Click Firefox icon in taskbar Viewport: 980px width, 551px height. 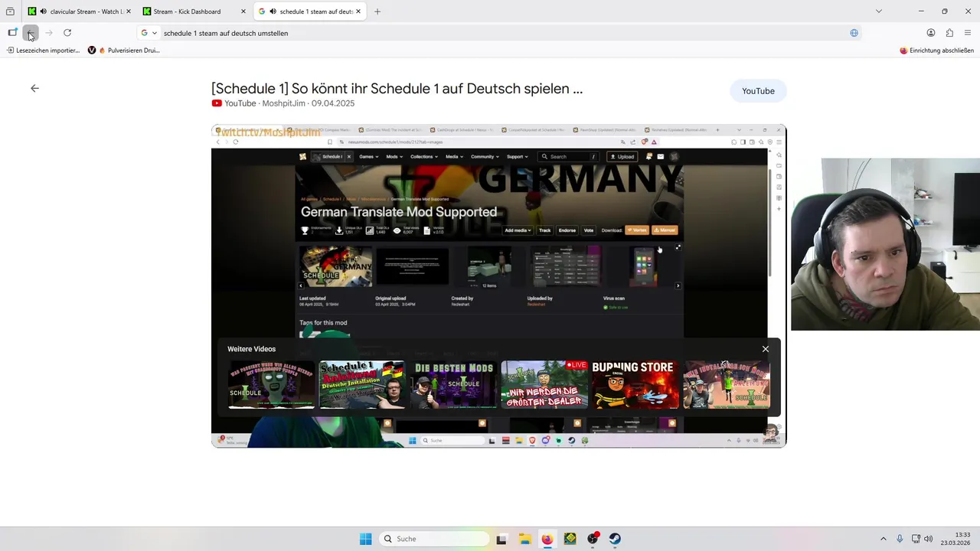[547, 539]
